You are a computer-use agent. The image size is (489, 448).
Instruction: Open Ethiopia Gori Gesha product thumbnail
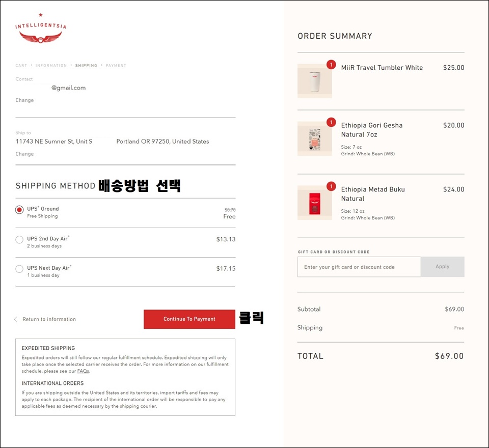click(x=315, y=139)
